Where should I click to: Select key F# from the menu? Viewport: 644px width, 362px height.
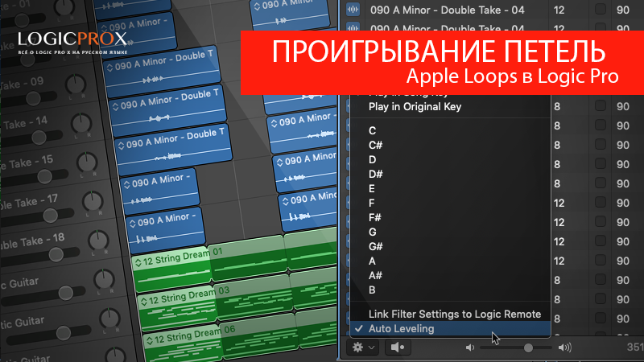(375, 217)
